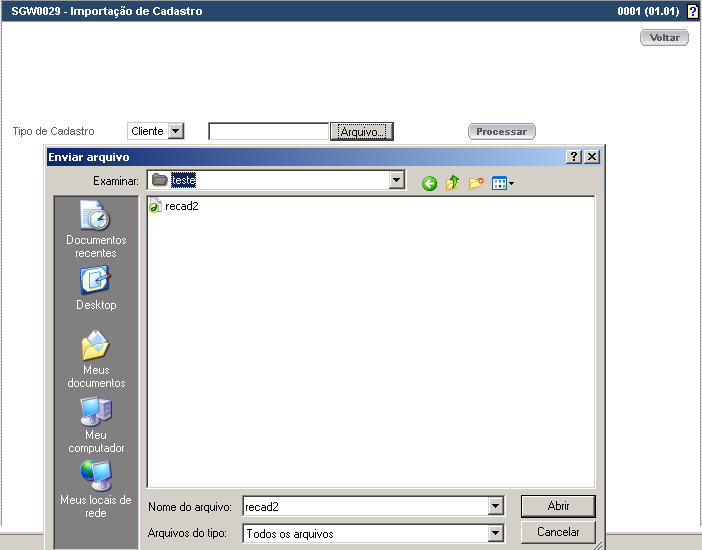Image resolution: width=702 pixels, height=550 pixels.
Task: Click the Nome do arquivo text field
Action: click(x=364, y=507)
